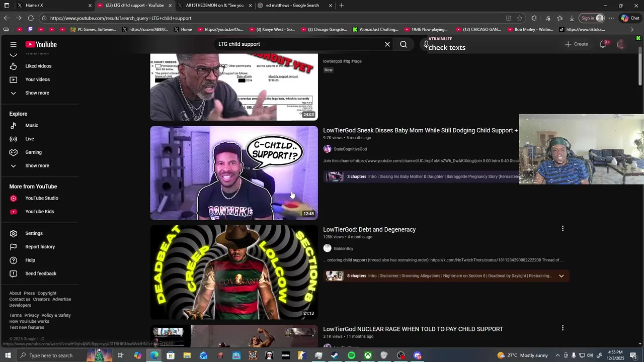644x362 pixels.
Task: Open Send feedback in sidebar
Action: tap(41, 274)
